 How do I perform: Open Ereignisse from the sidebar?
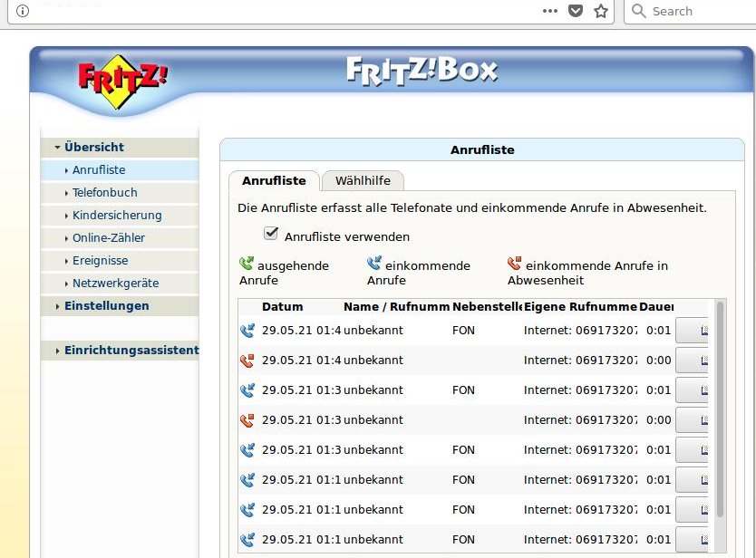[120, 261]
